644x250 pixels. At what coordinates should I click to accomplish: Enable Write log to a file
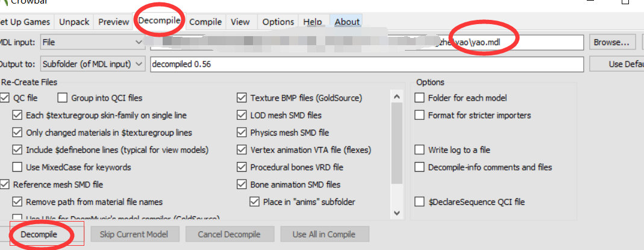419,150
